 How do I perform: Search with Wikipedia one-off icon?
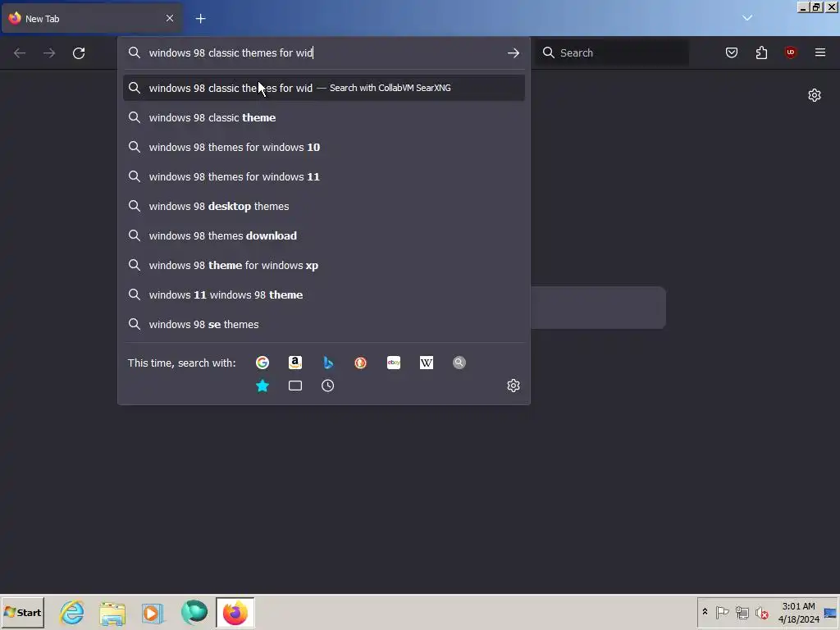coord(427,363)
